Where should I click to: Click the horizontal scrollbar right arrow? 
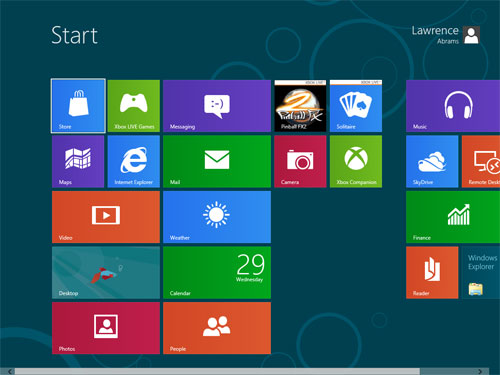(x=480, y=371)
